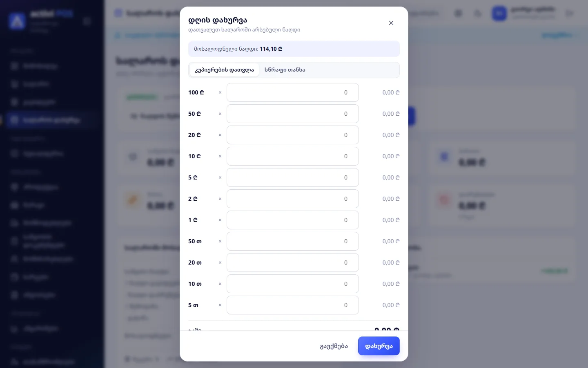The height and width of the screenshot is (368, 588).
Task: Select the 10 ₾ quantity input box
Action: pyautogui.click(x=293, y=156)
